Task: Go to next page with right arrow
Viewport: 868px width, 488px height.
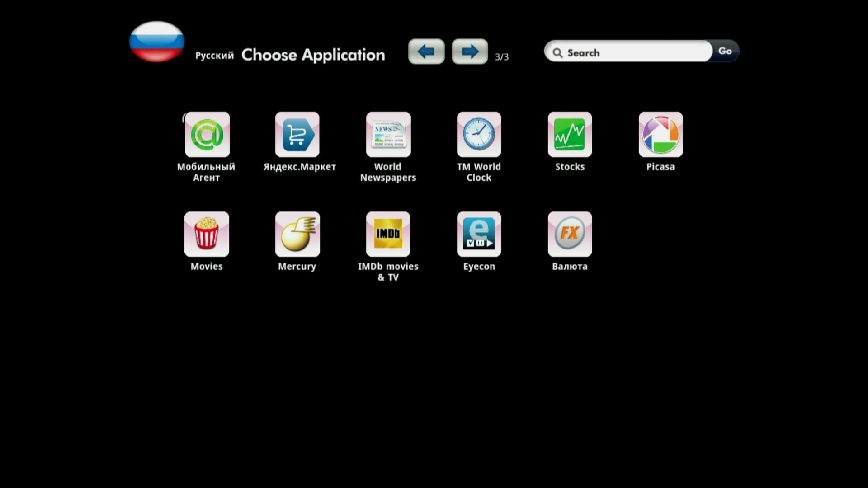Action: [470, 52]
